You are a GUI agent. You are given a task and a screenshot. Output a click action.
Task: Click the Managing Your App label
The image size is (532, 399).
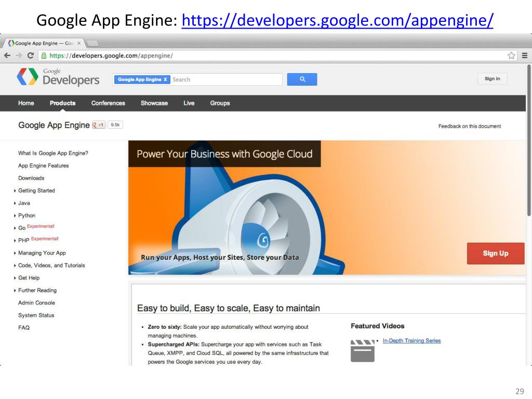point(42,253)
